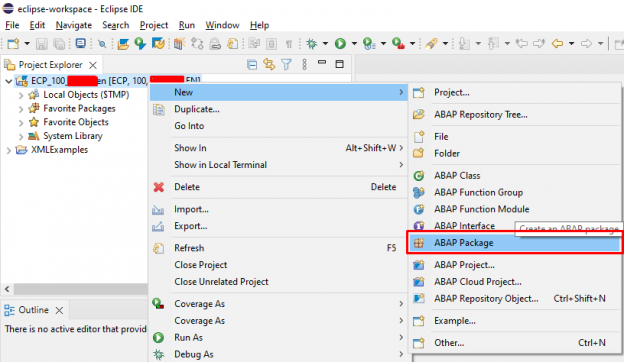
Task: Click the green Run button in toolbar
Action: [340, 43]
